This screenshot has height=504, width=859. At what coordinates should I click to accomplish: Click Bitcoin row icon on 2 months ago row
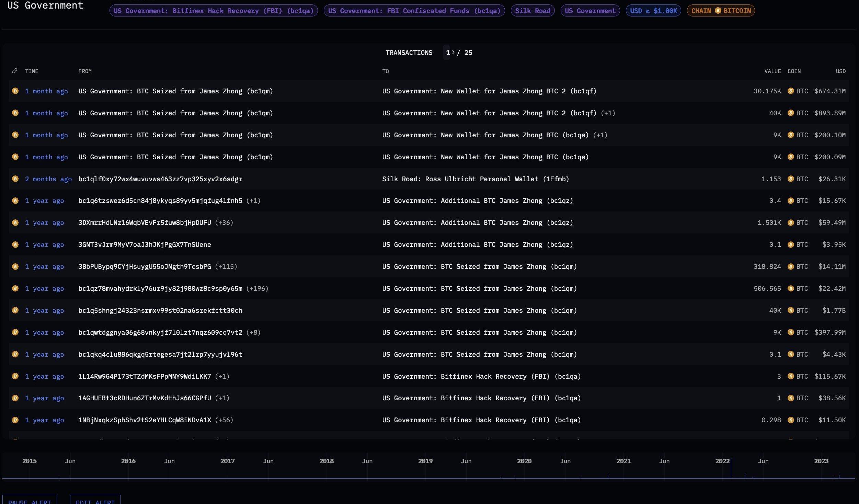tap(15, 179)
